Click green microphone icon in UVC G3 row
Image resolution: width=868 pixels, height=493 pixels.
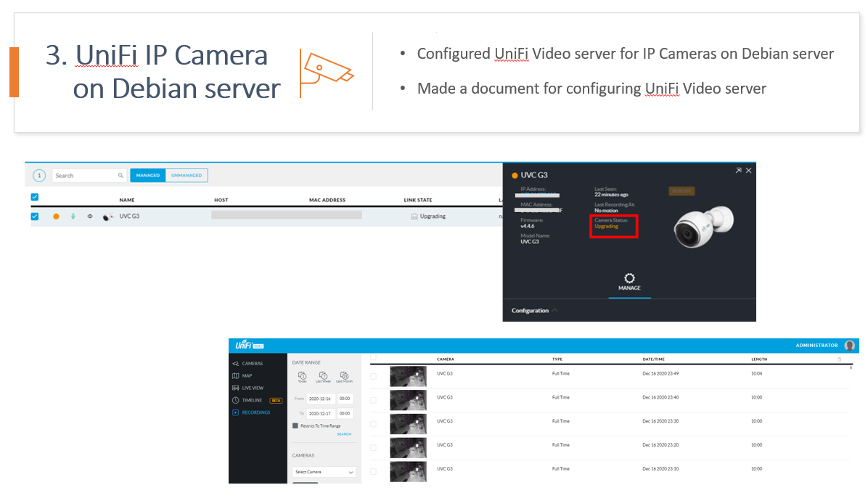click(73, 216)
